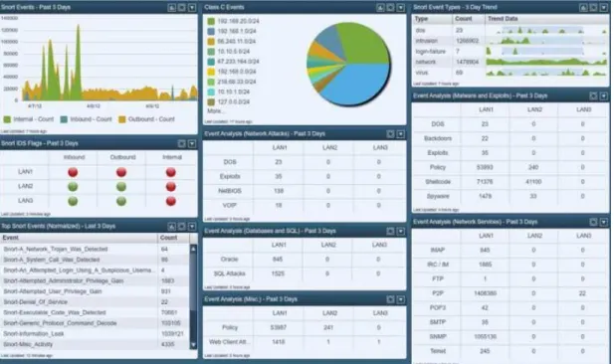
Task: Click 192.168.20.0/24 green legend swatch
Action: click(211, 21)
